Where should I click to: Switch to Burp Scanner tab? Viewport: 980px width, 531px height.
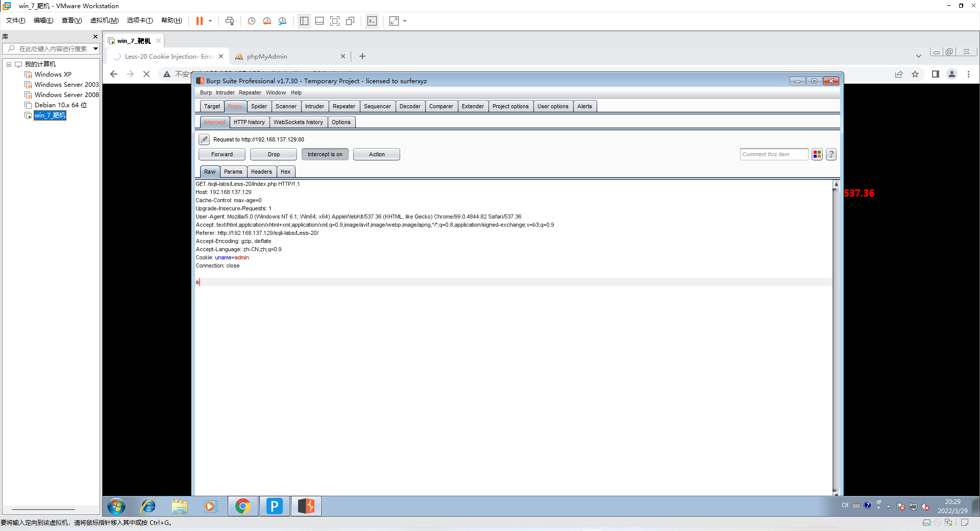point(286,106)
